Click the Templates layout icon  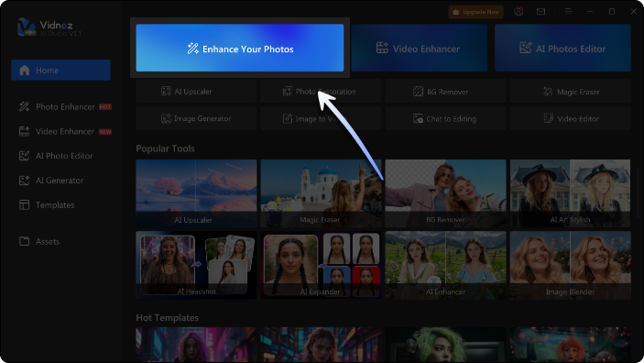pyautogui.click(x=24, y=204)
